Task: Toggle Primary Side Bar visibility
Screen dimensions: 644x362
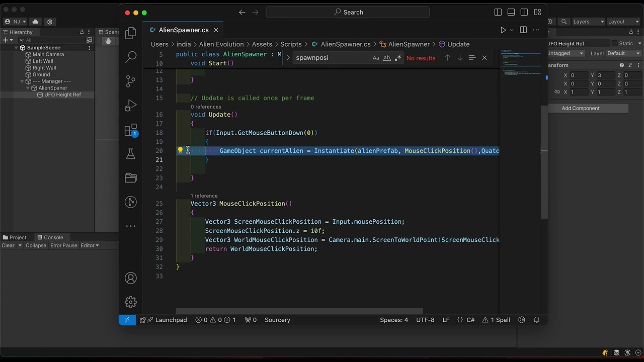Action: [498, 12]
